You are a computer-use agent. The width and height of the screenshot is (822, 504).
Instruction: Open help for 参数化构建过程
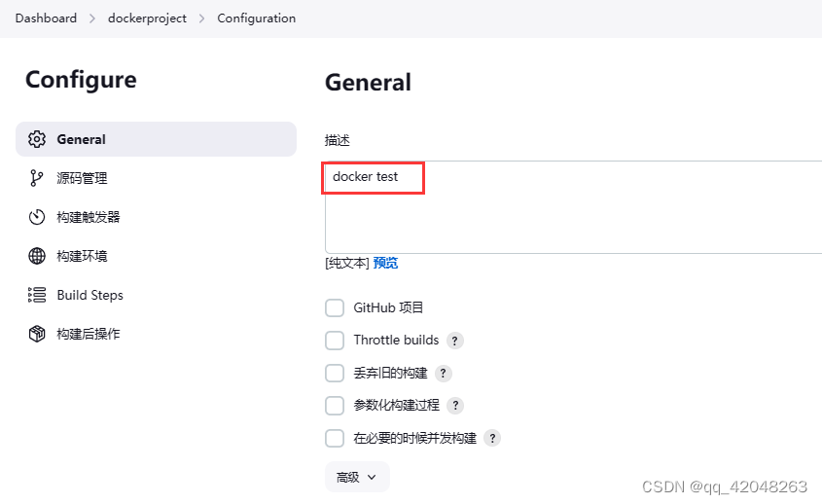click(455, 406)
